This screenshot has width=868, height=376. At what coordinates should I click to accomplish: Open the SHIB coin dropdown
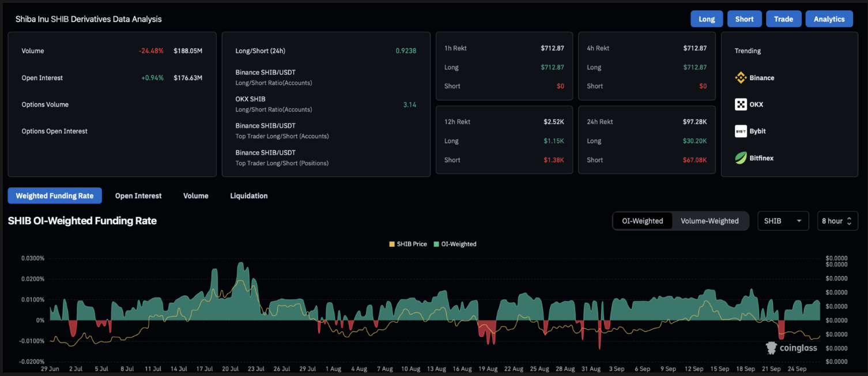point(782,221)
